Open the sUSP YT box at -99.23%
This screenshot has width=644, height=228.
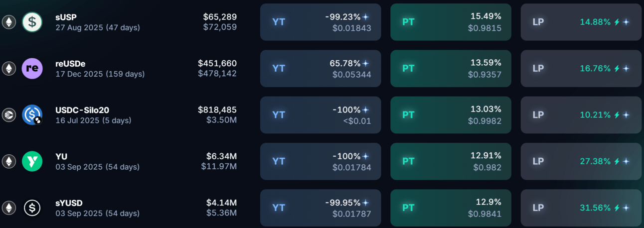click(321, 22)
